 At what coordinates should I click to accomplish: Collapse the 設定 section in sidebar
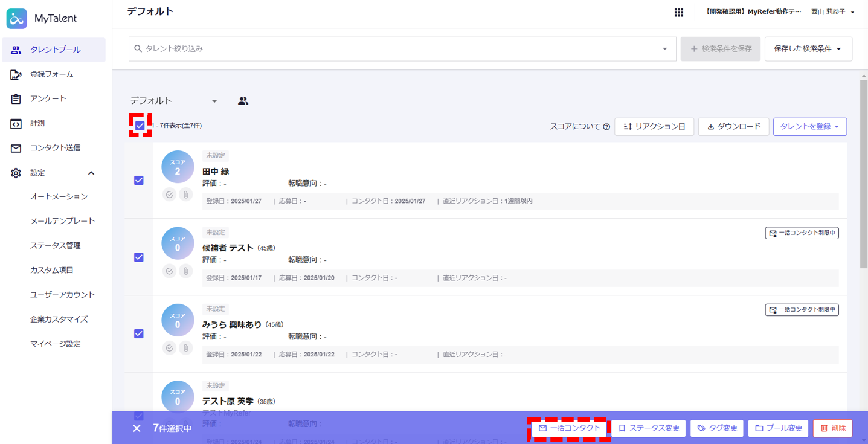(91, 173)
